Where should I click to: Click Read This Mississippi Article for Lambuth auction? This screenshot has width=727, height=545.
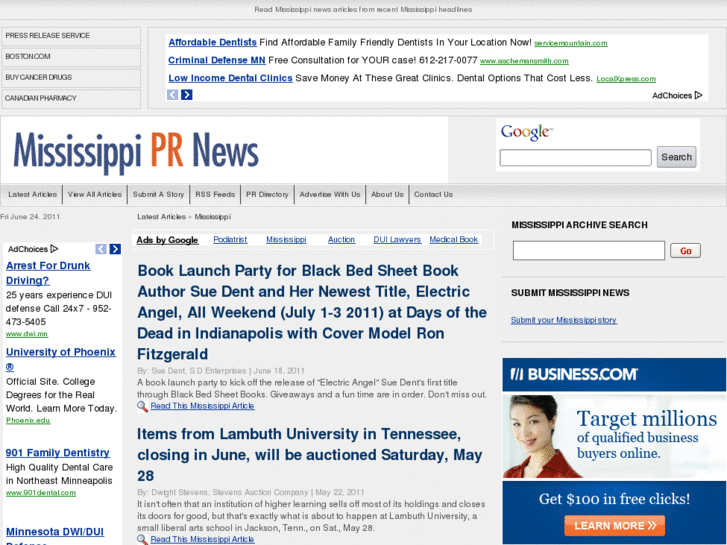point(203,539)
